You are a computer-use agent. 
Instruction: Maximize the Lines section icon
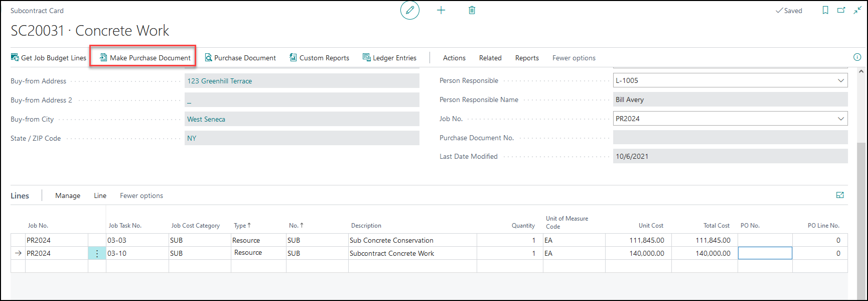tap(840, 195)
